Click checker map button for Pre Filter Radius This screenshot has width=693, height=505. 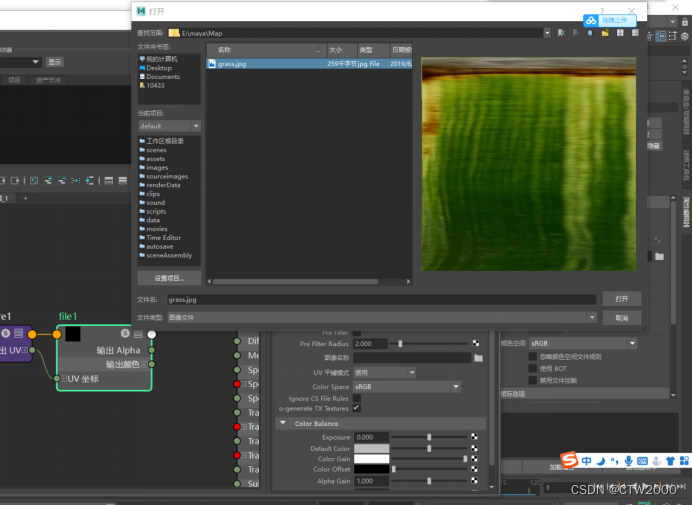pos(476,343)
